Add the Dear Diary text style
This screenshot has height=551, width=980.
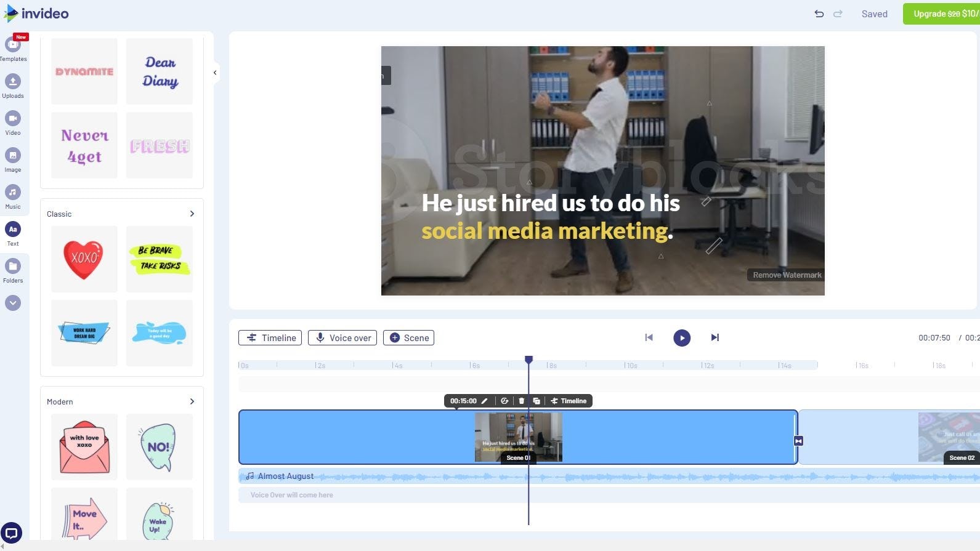[160, 71]
